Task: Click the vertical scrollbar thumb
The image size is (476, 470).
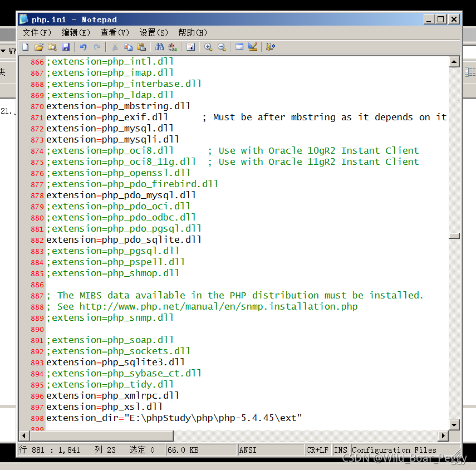Action: pos(454,236)
